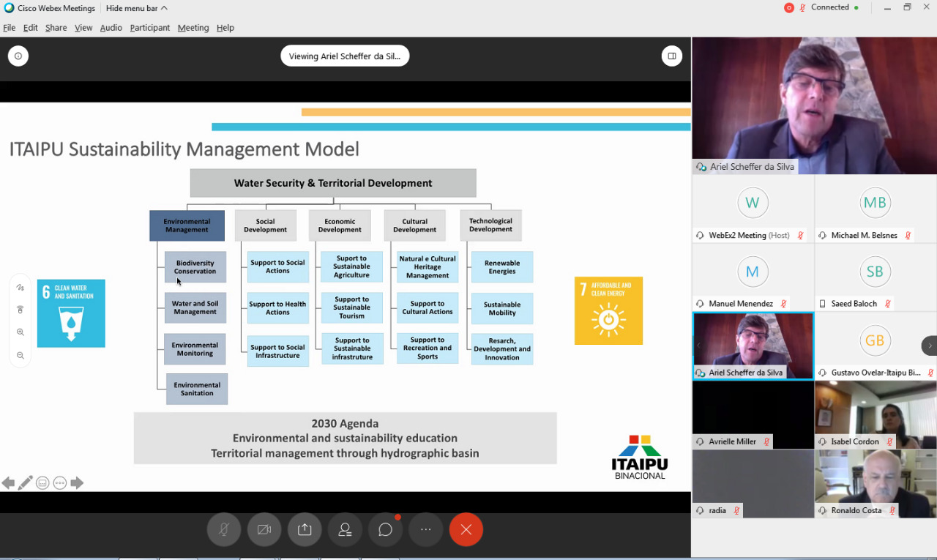Show previous participants with left arrow
937x560 pixels.
pyautogui.click(x=698, y=346)
